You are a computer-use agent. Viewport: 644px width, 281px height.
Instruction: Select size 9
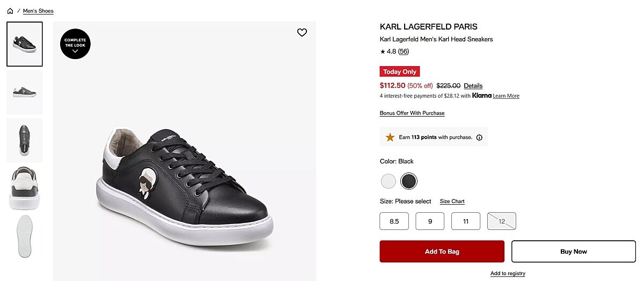430,221
